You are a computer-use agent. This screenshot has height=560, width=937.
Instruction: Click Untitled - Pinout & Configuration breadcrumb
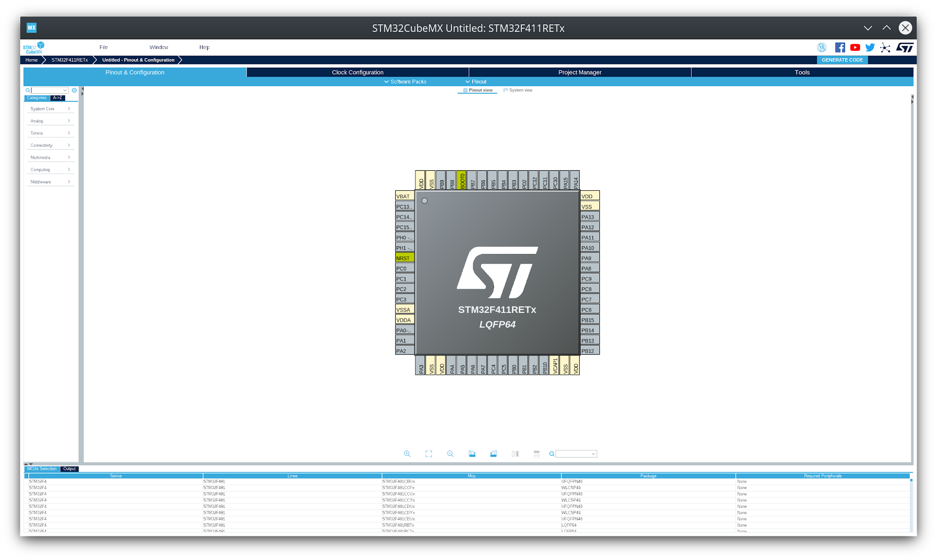point(138,60)
